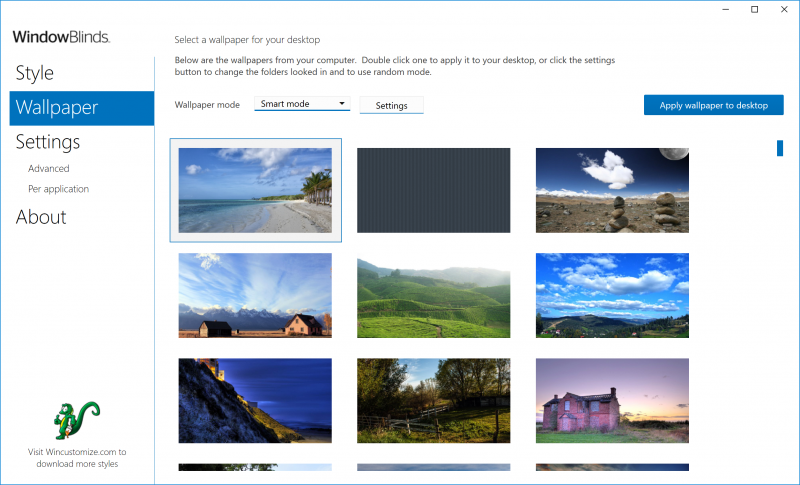The height and width of the screenshot is (485, 800).
Task: Choose the cliffside lighthouse night wallpaper
Action: pos(255,400)
